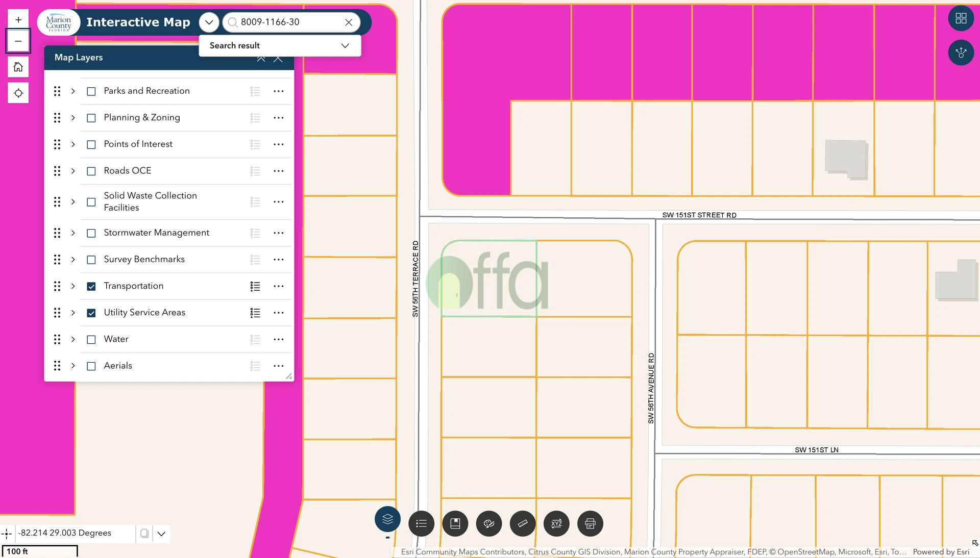980x558 pixels.
Task: Open the XYZ coordinate conversion tool
Action: point(556,523)
